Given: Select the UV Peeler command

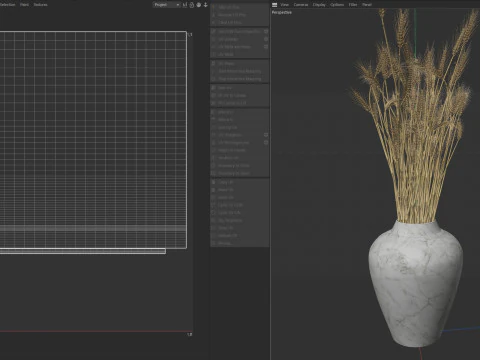Looking at the screenshot, I should tap(240, 63).
